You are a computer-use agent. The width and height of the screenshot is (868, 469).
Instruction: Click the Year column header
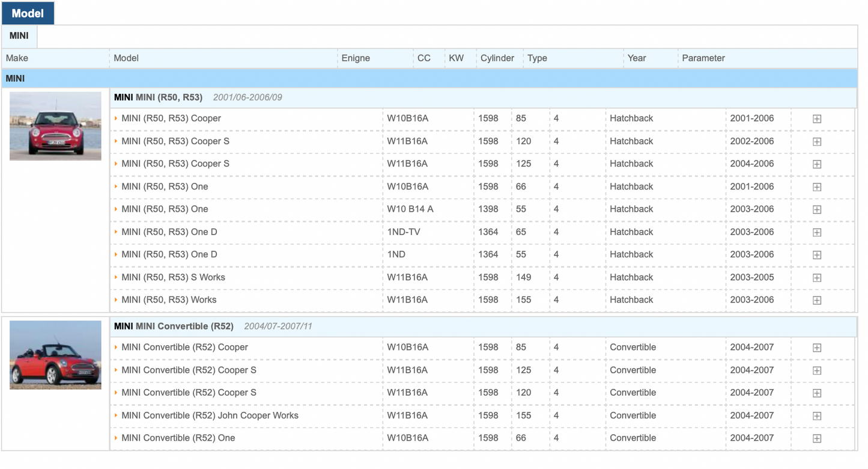click(x=637, y=58)
